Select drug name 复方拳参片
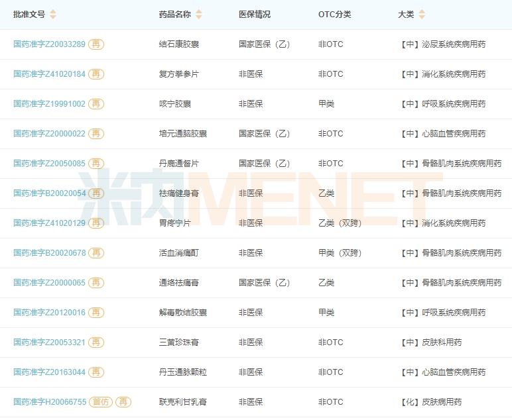 point(179,74)
